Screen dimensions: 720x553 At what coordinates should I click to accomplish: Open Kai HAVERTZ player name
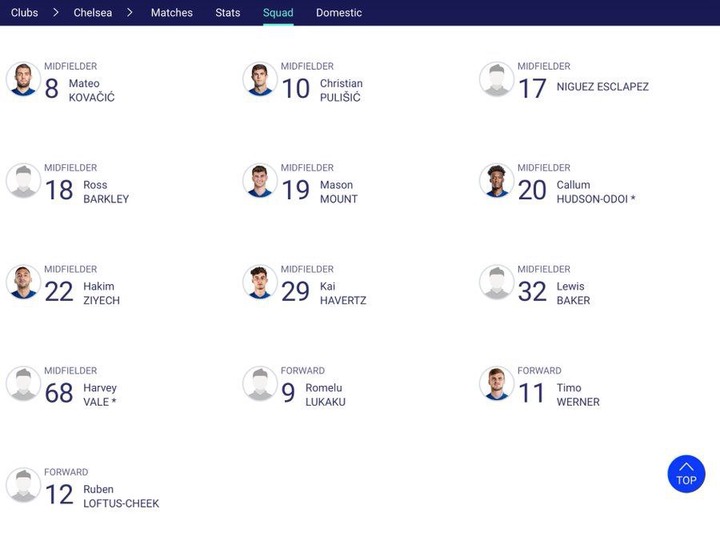click(343, 293)
